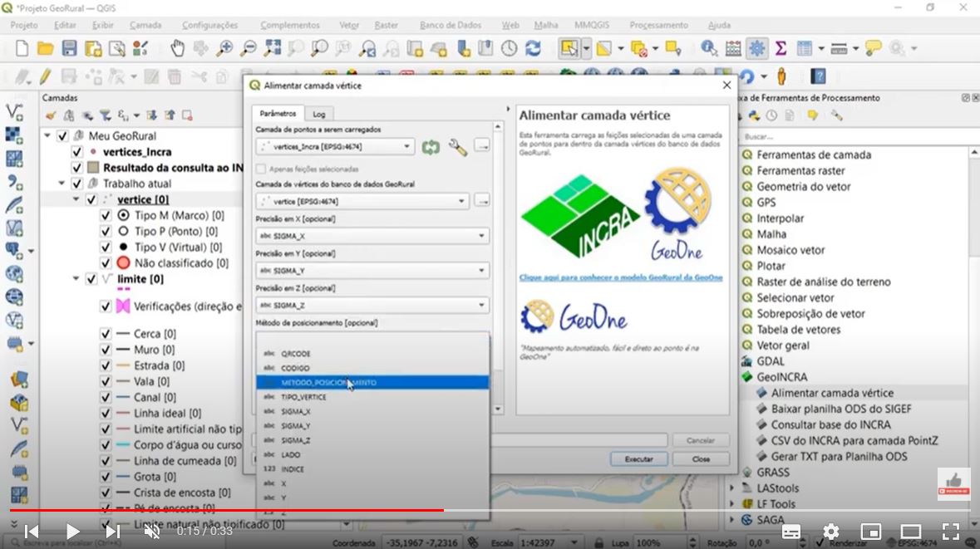The height and width of the screenshot is (549, 980).
Task: Toggle Trabalho atual group checkbox
Action: pos(76,184)
